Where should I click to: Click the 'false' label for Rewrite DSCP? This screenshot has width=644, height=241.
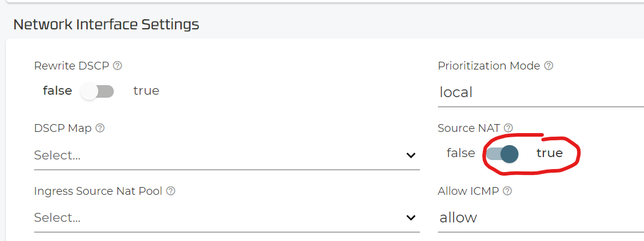click(x=58, y=91)
